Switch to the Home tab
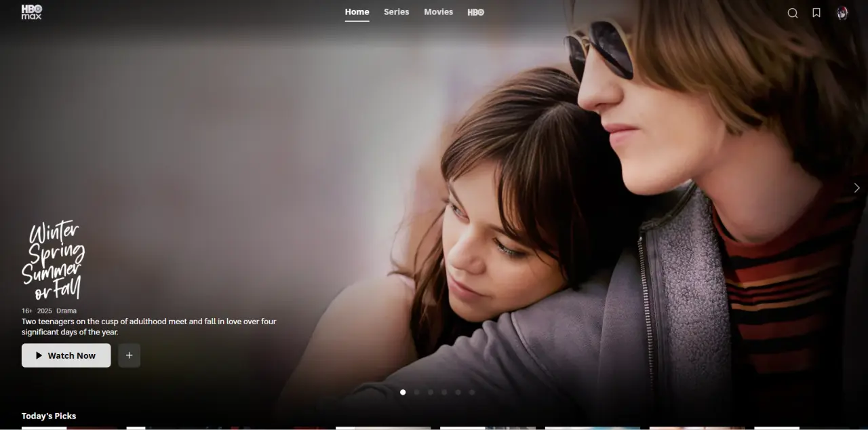 click(357, 12)
